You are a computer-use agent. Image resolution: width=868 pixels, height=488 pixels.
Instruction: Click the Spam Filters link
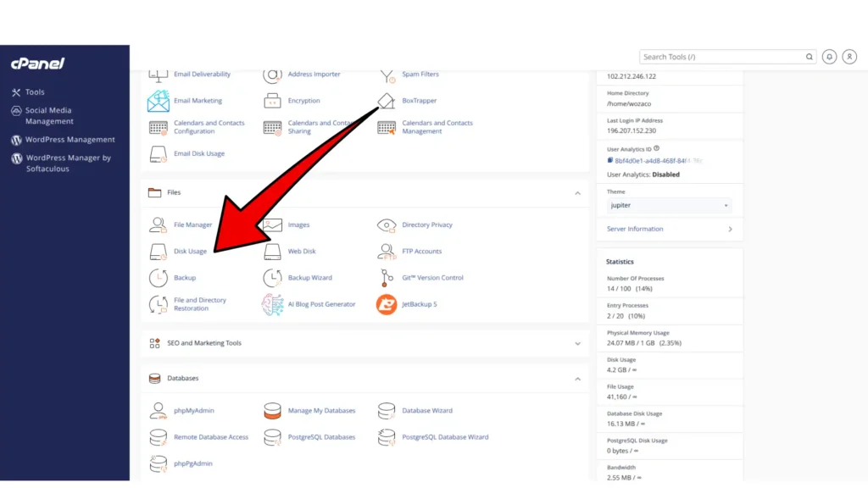[x=420, y=75]
